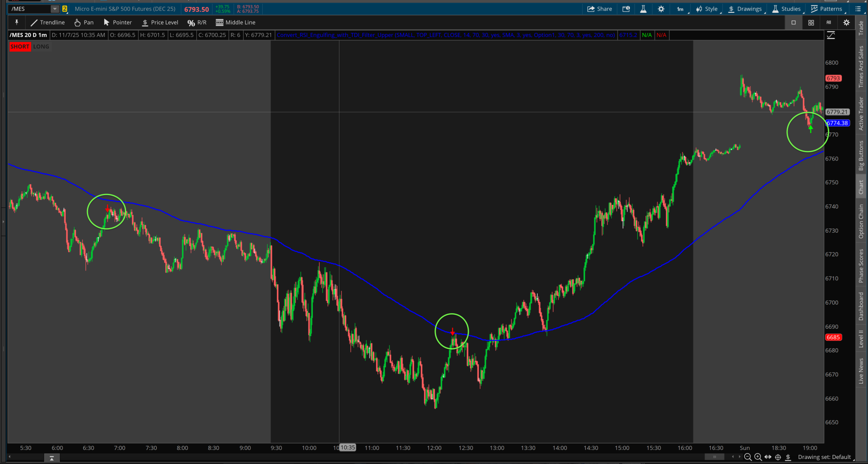Click the pin drawing tools icon

pyautogui.click(x=17, y=22)
